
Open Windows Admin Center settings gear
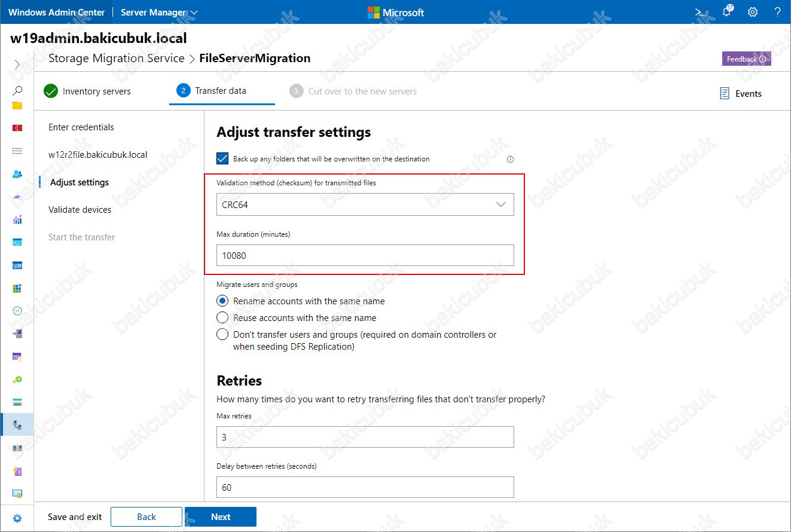coord(753,12)
